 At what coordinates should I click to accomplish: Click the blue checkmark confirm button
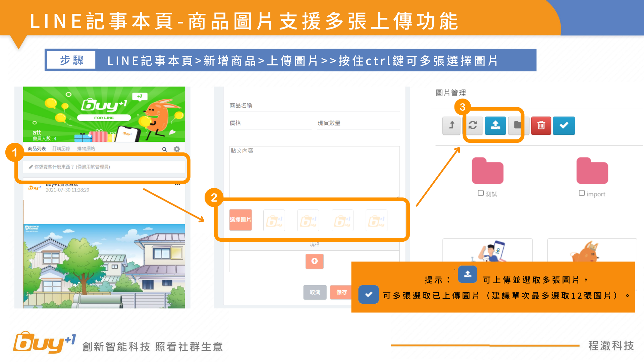point(564,126)
